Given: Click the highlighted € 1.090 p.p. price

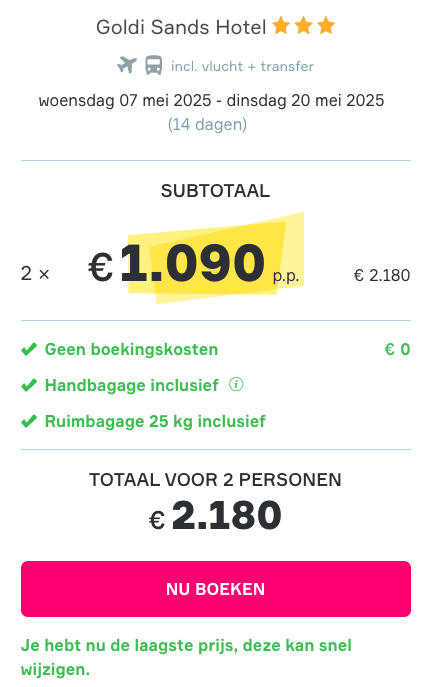Looking at the screenshot, I should tap(194, 264).
